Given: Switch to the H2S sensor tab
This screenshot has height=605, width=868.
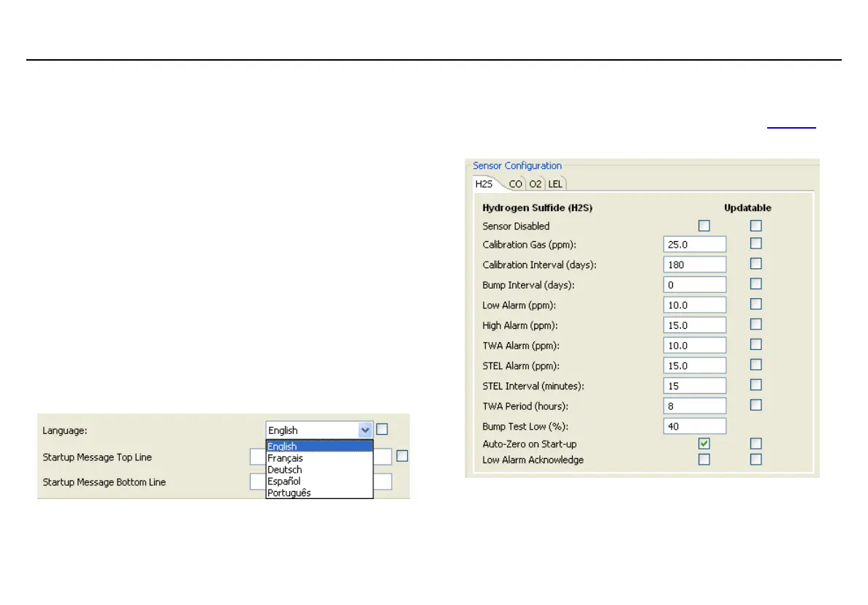Looking at the screenshot, I should pos(484,184).
